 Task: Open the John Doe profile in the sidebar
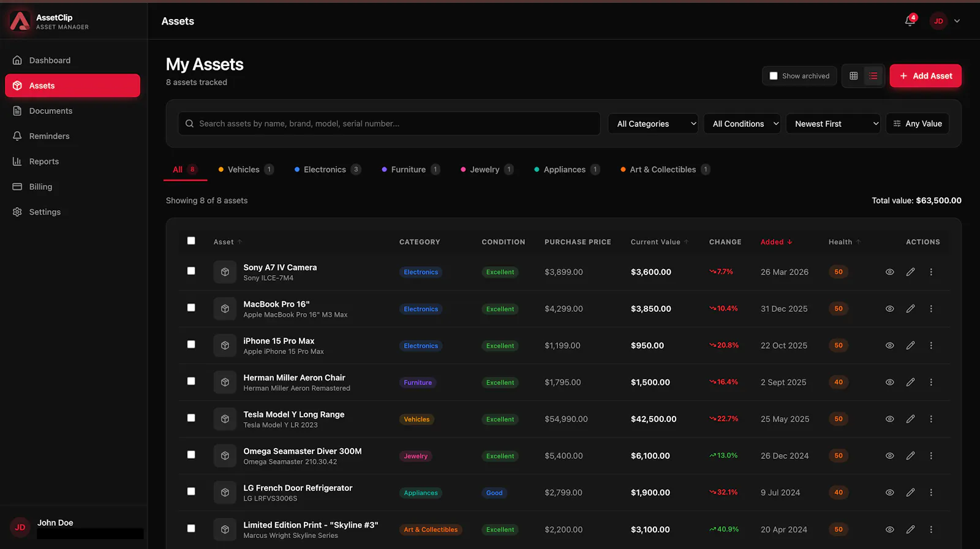click(72, 527)
